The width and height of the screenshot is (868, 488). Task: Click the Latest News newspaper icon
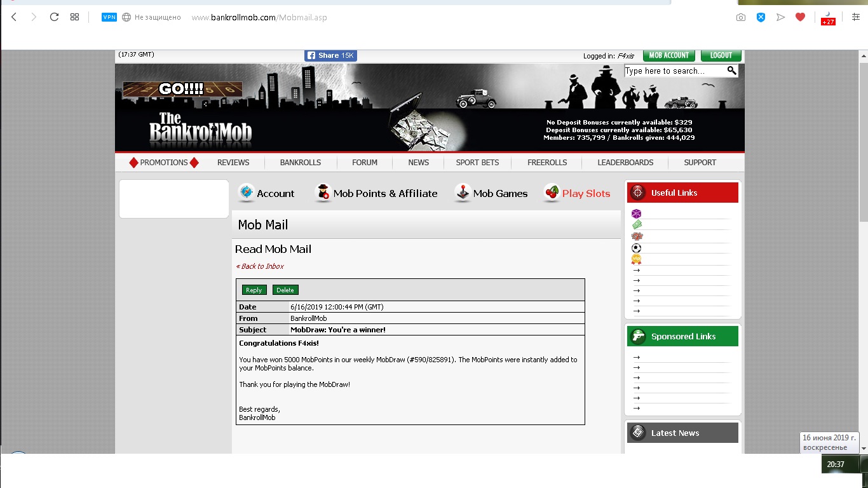click(x=639, y=433)
